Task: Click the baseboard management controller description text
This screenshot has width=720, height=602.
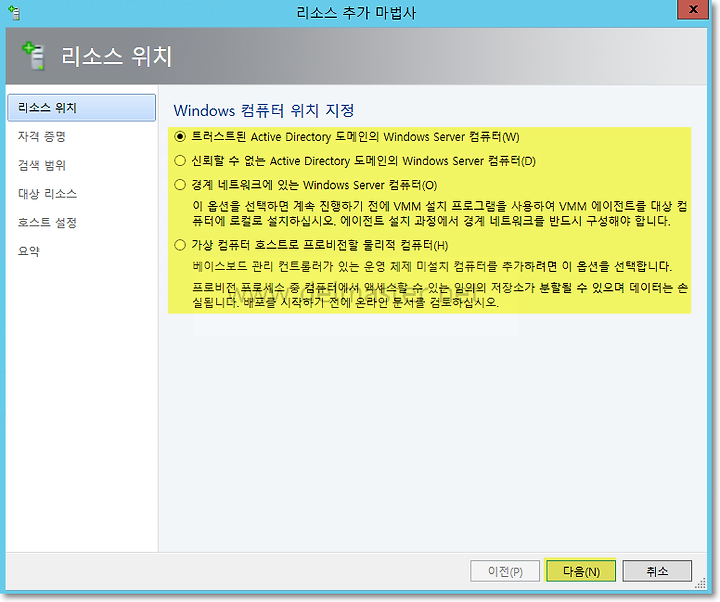Action: point(432,266)
